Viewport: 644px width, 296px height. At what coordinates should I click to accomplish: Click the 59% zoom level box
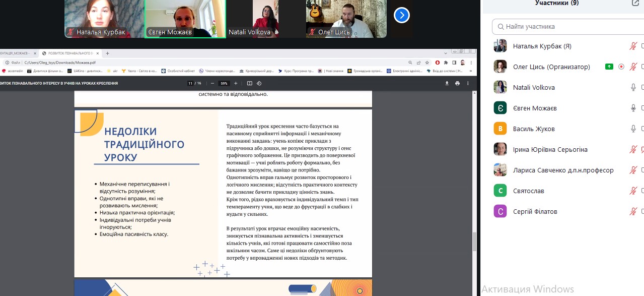[x=224, y=83]
